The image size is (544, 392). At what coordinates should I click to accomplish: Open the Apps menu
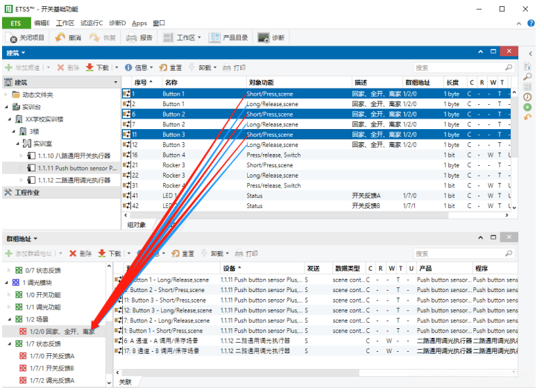139,24
